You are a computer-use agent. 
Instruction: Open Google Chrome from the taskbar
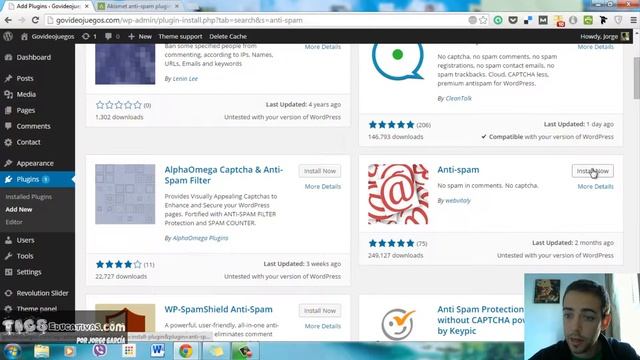186,351
